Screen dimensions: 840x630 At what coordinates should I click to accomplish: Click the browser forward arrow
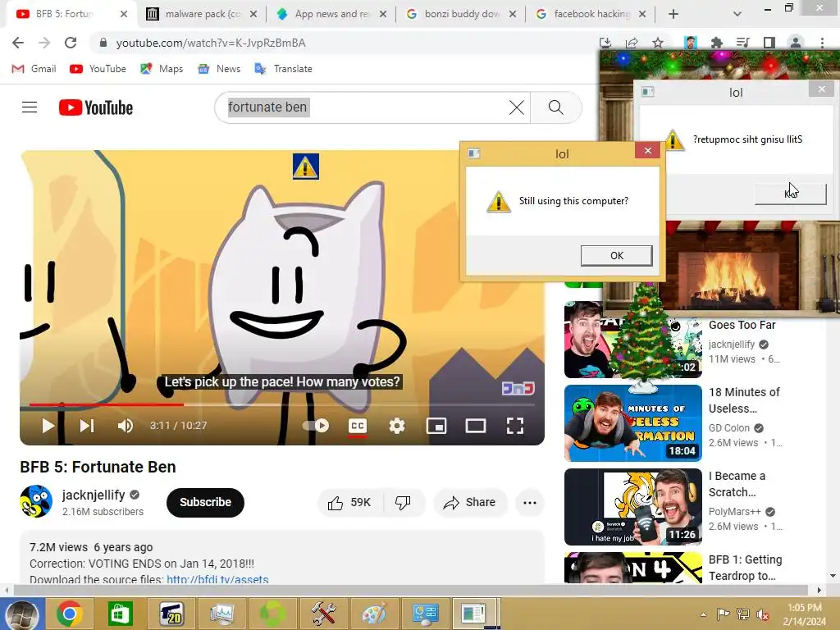[44, 43]
